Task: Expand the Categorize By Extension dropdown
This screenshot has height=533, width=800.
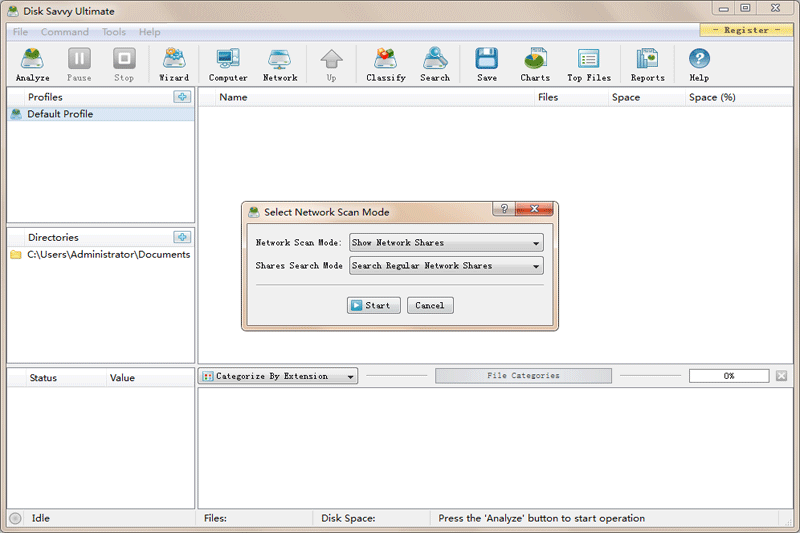Action: pos(279,376)
